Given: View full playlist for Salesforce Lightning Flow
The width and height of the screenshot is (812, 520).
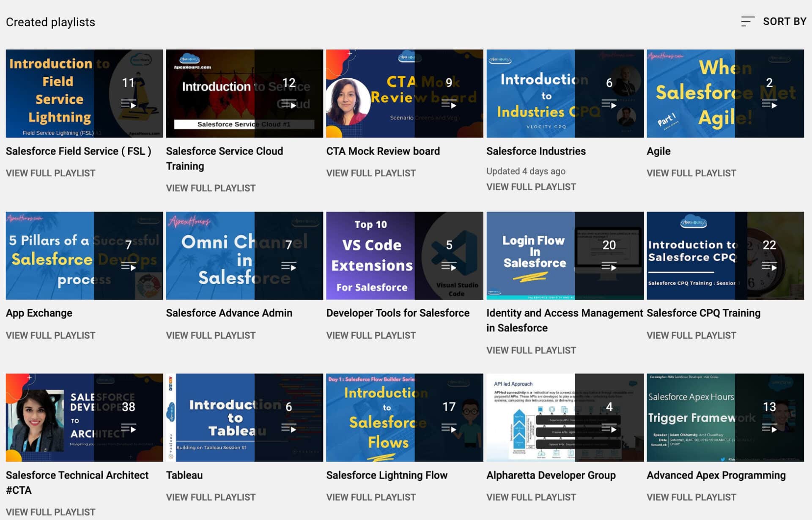Looking at the screenshot, I should click(x=371, y=497).
